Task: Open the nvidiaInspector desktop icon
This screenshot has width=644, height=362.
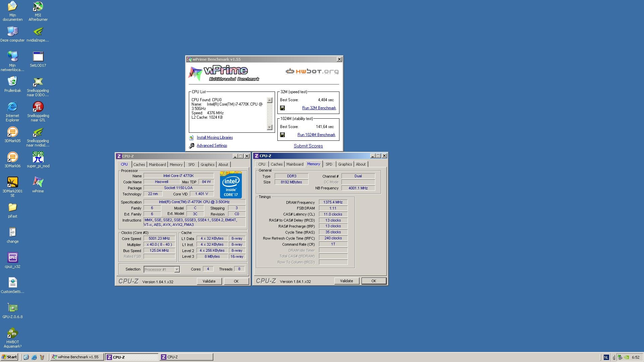Action: tap(38, 32)
